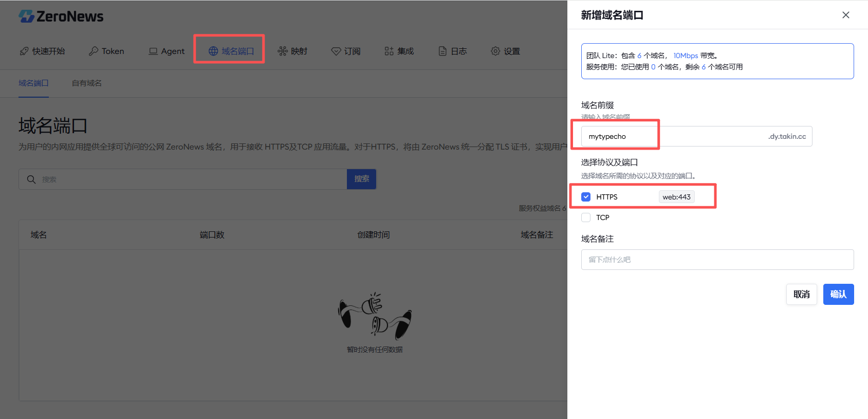Enable the TCP protocol checkbox

tap(586, 217)
